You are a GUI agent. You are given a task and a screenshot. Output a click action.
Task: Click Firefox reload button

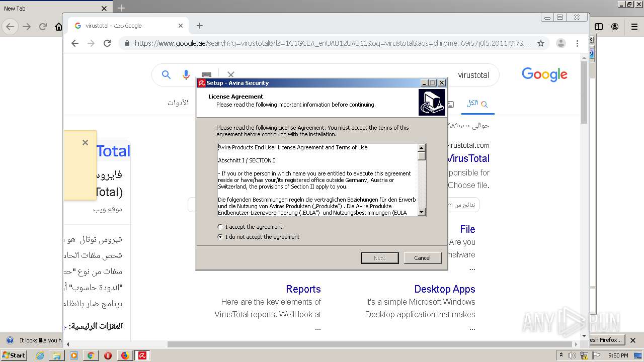(43, 27)
